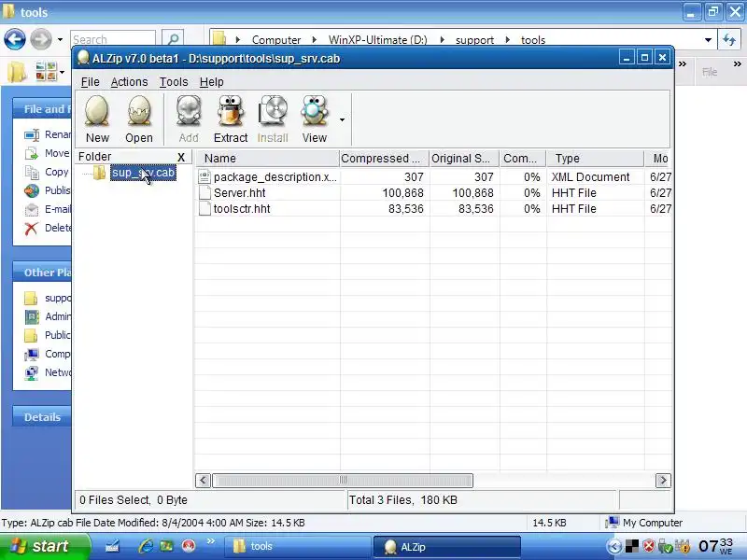Viewport: 747px width, 560px height.
Task: Click the E-mail task envelope icon
Action: coord(32,209)
